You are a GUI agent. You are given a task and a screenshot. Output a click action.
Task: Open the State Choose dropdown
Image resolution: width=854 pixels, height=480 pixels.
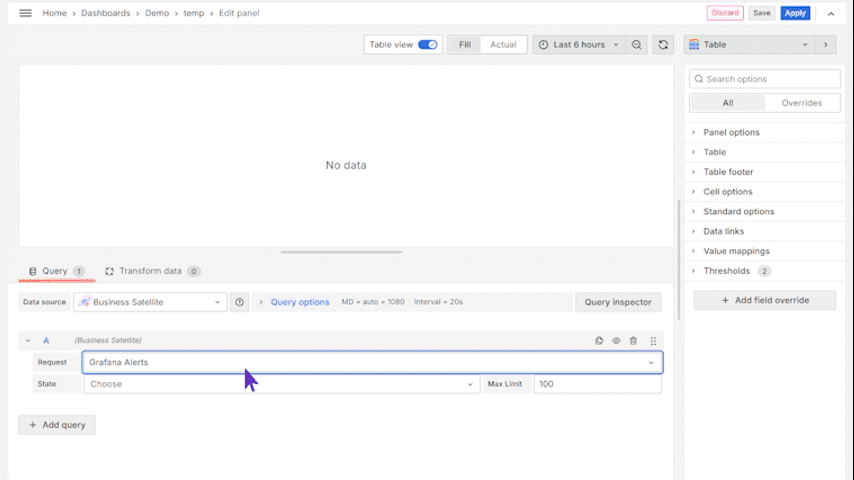pos(282,384)
